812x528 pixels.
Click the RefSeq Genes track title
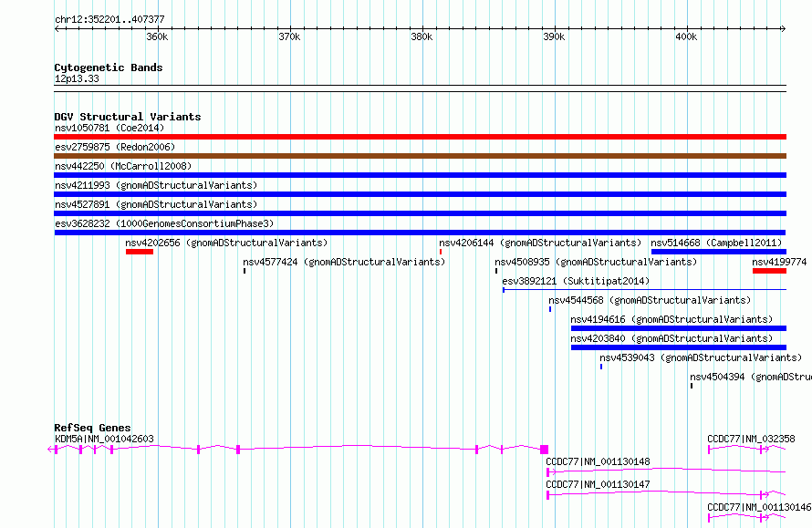coord(92,428)
